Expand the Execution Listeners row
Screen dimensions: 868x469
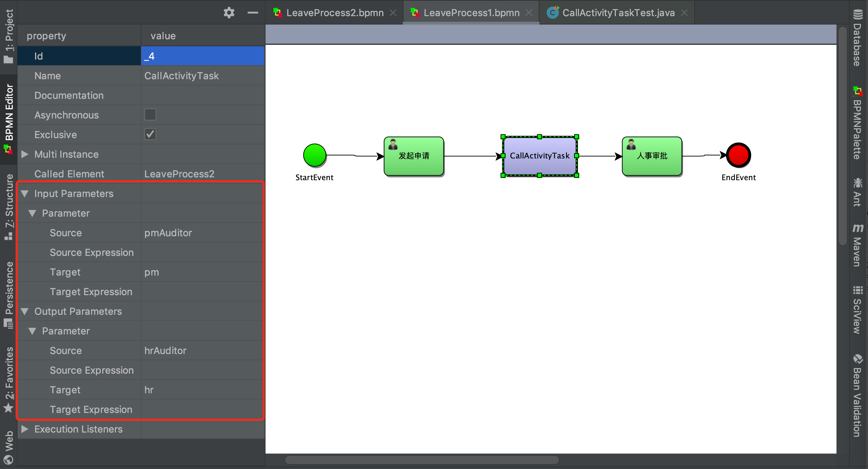[25, 429]
